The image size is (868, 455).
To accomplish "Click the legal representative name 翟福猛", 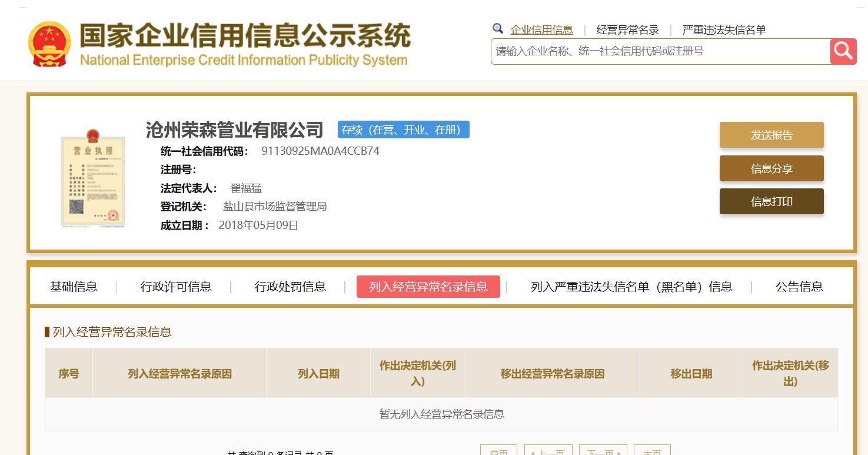I will (x=246, y=188).
